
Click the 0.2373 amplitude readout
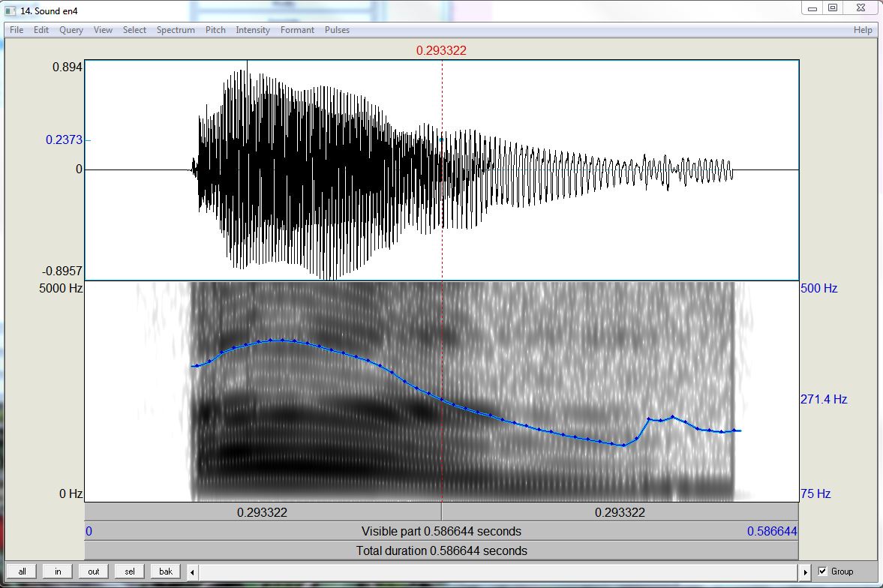(65, 139)
